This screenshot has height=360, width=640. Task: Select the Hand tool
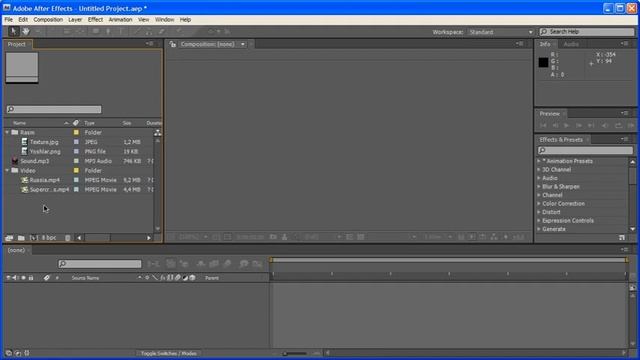26,31
